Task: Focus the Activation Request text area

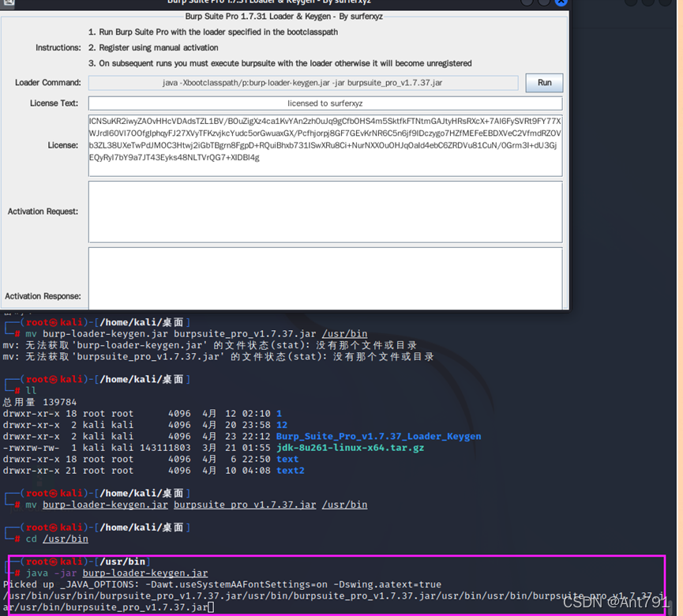Action: [325, 211]
